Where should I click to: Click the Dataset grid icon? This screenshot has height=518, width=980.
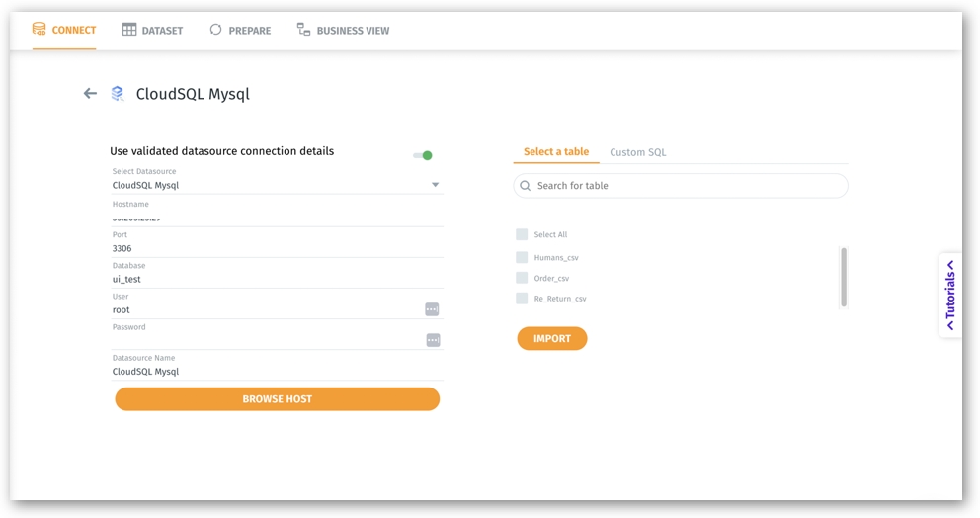pos(129,30)
